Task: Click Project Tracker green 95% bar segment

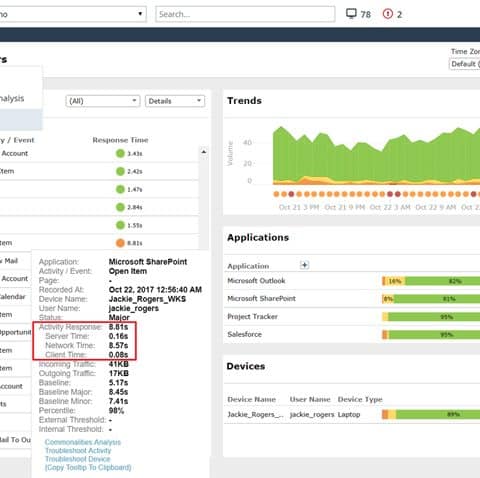Action: point(434,317)
